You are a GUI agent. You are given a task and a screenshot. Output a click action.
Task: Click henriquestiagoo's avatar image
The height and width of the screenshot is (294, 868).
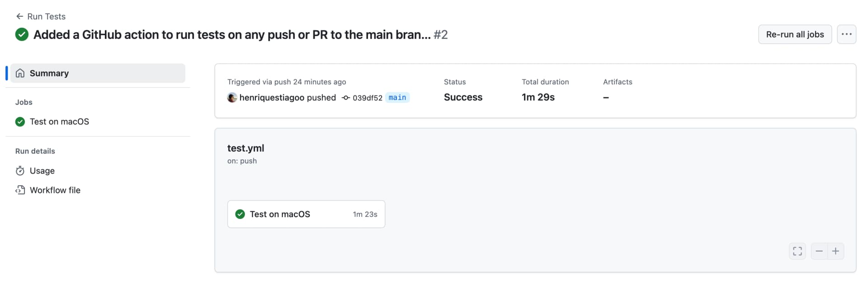pos(232,98)
